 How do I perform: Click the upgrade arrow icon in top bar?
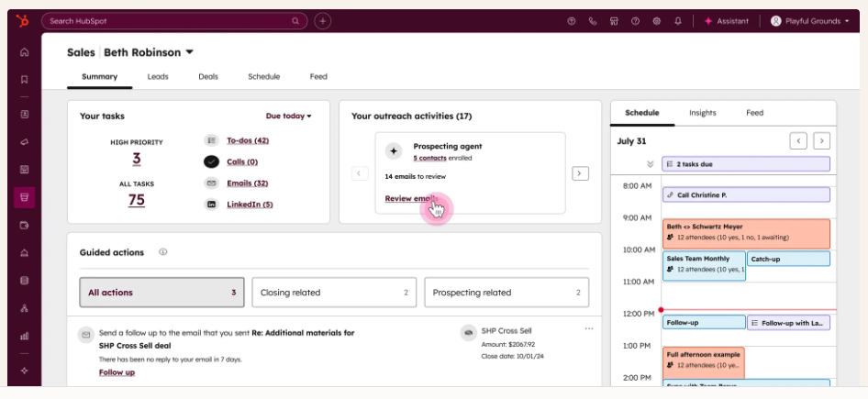572,21
